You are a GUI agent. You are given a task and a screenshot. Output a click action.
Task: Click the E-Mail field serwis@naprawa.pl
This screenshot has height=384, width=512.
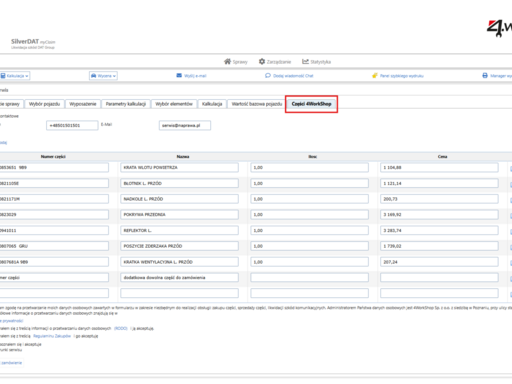pyautogui.click(x=185, y=125)
